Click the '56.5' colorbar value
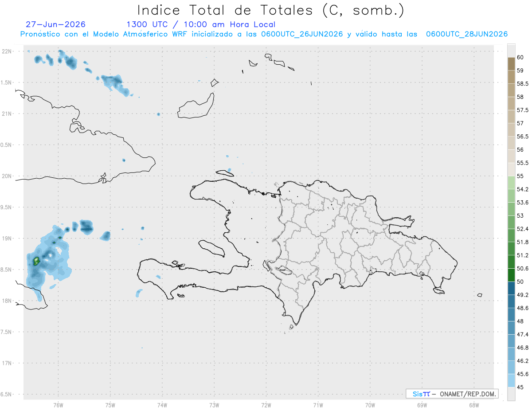The height and width of the screenshot is (411, 532). click(522, 137)
